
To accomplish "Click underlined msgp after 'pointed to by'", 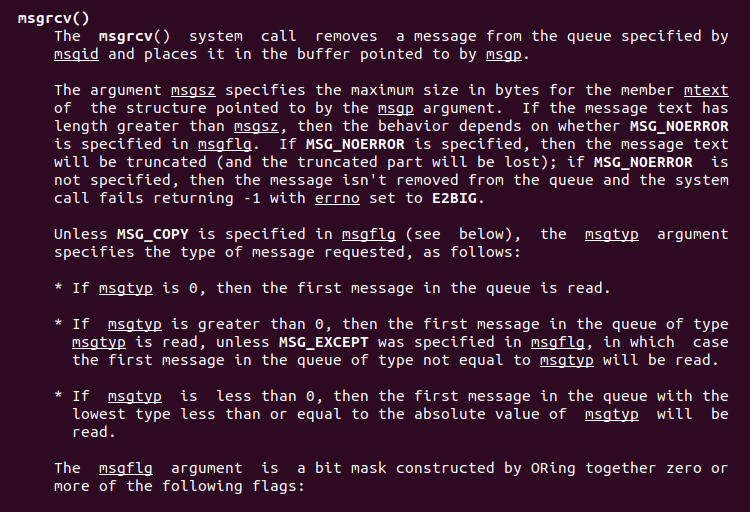I will pos(504,55).
